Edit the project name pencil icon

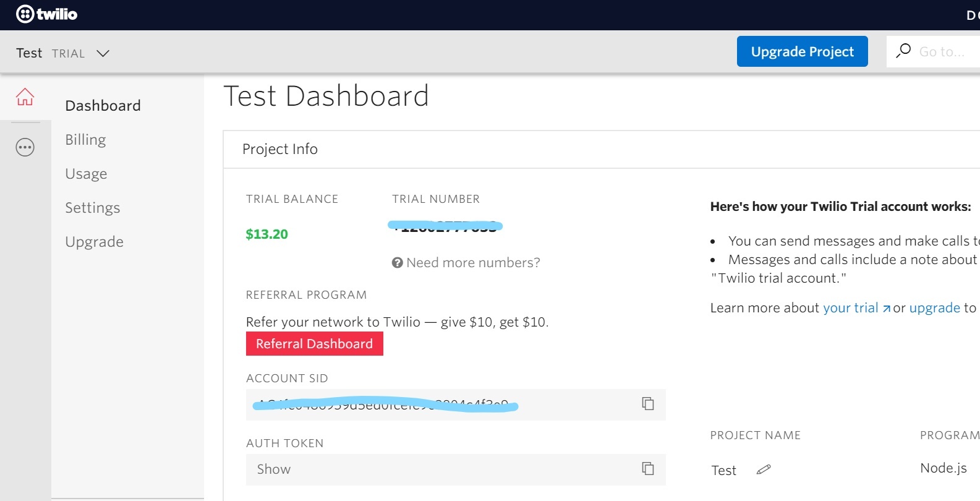764,469
